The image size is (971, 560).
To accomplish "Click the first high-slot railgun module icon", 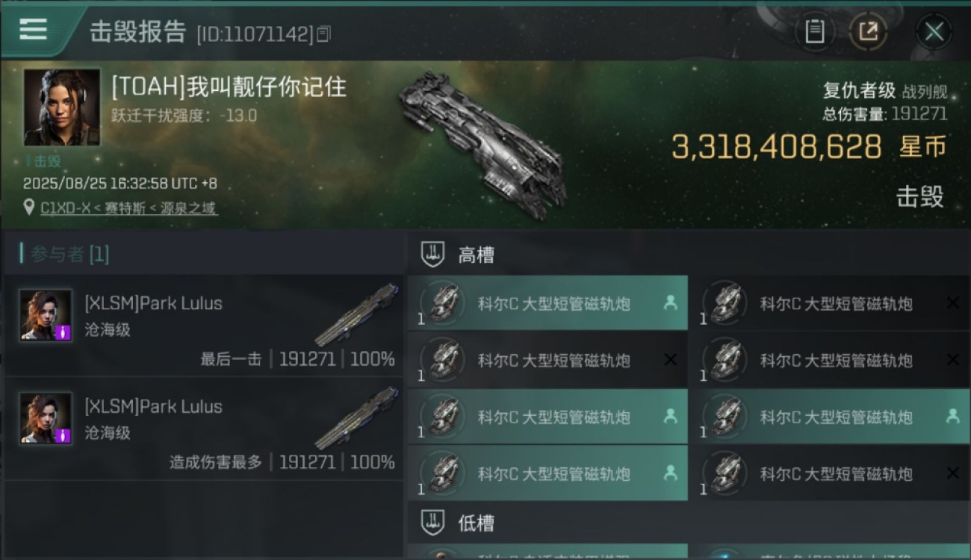I will click(x=443, y=303).
